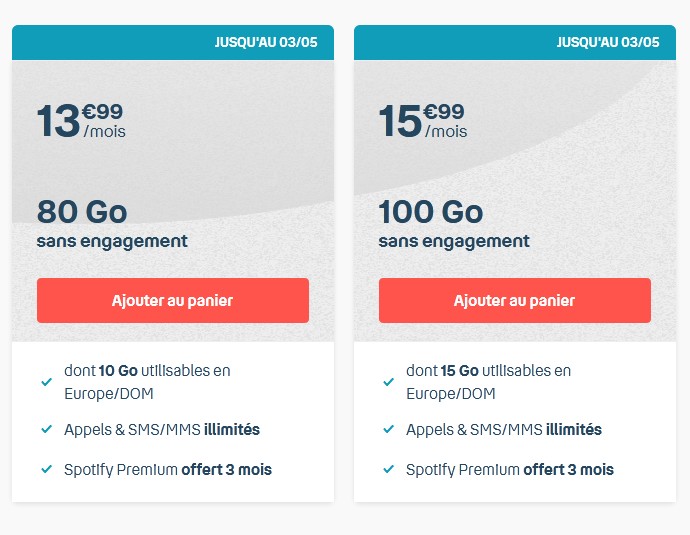The height and width of the screenshot is (535, 690).
Task: Click "JUSQU'AU 03/05" banner on 80 Go card
Action: point(266,42)
